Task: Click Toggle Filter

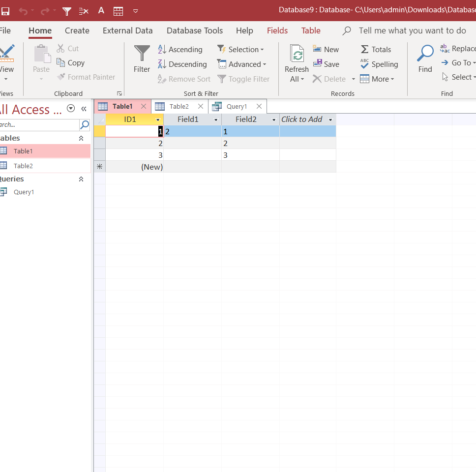Action: (x=243, y=79)
